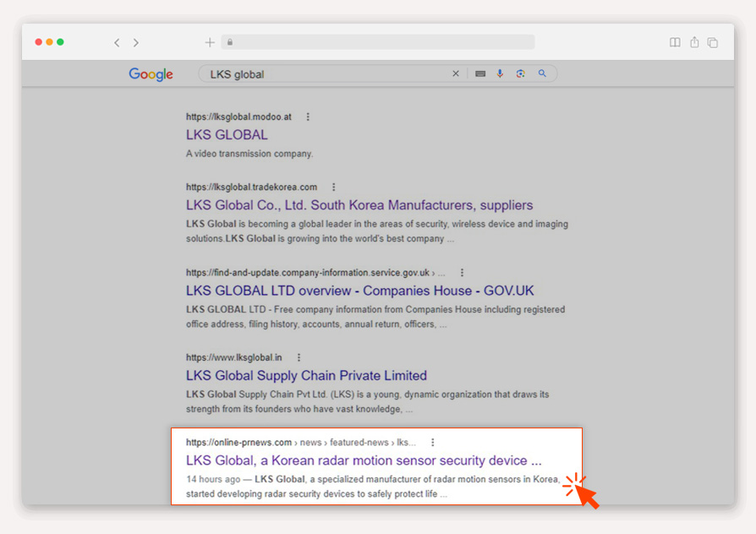The width and height of the screenshot is (756, 534).
Task: Open the reading list book icon
Action: click(675, 42)
